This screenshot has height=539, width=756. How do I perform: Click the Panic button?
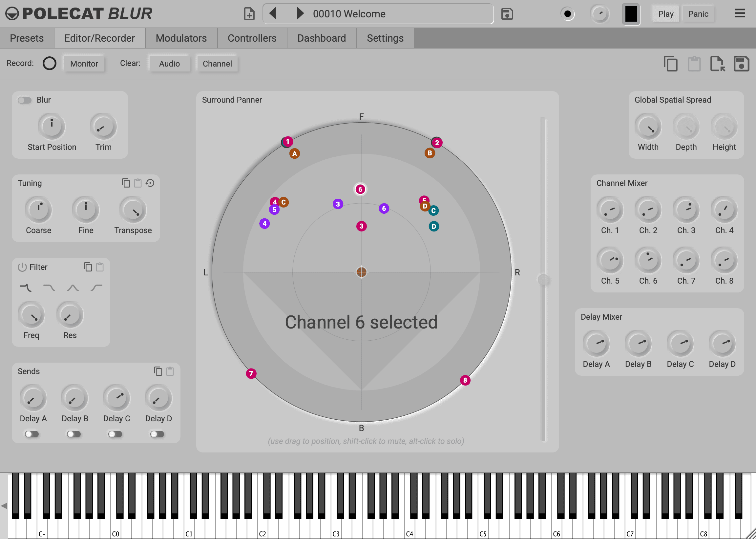(x=698, y=14)
